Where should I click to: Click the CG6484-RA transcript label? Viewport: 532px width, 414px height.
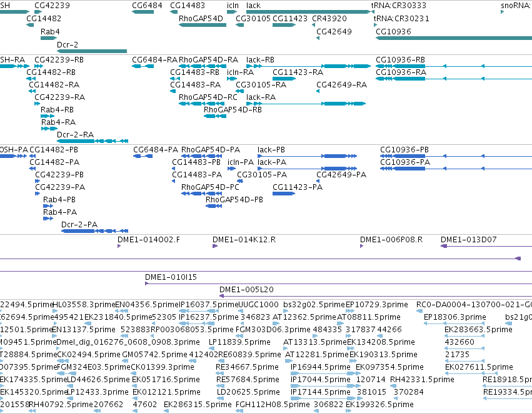tap(154, 59)
